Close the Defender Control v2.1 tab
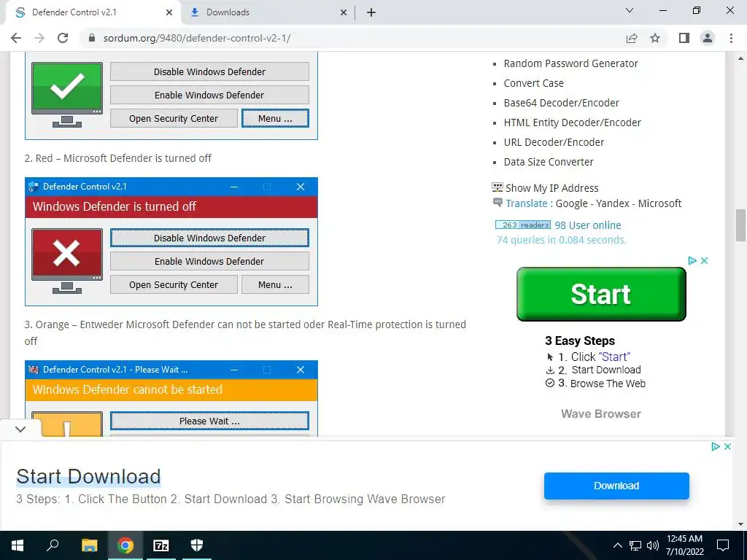The height and width of the screenshot is (560, 747). pos(169,12)
